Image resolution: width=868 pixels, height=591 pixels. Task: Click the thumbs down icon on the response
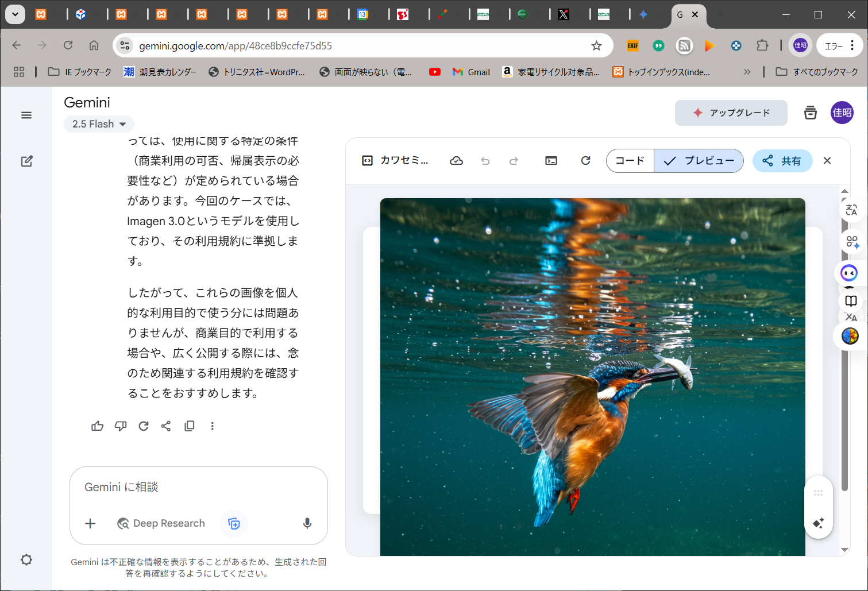tap(120, 426)
